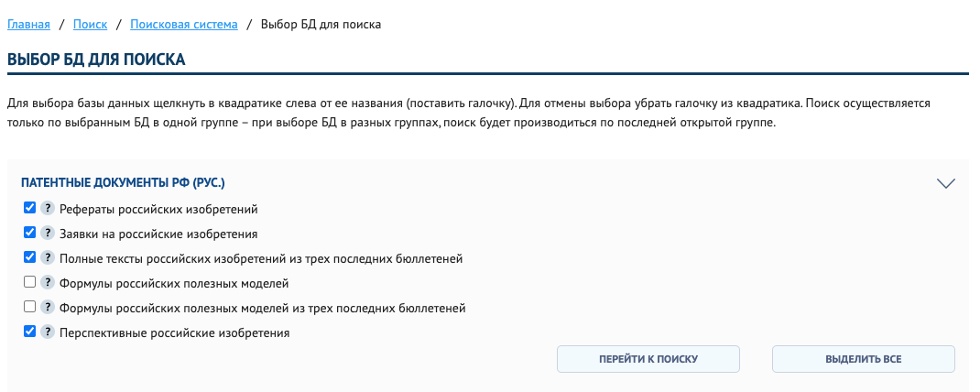Click help icon beside Формулы российских полезных моделей
Screen dimensions: 980x392
(x=48, y=282)
